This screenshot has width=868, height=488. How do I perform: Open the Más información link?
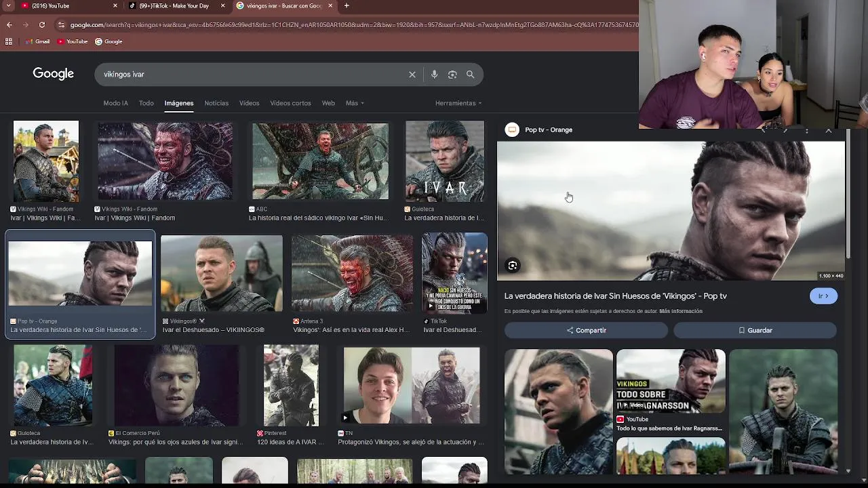click(x=681, y=311)
